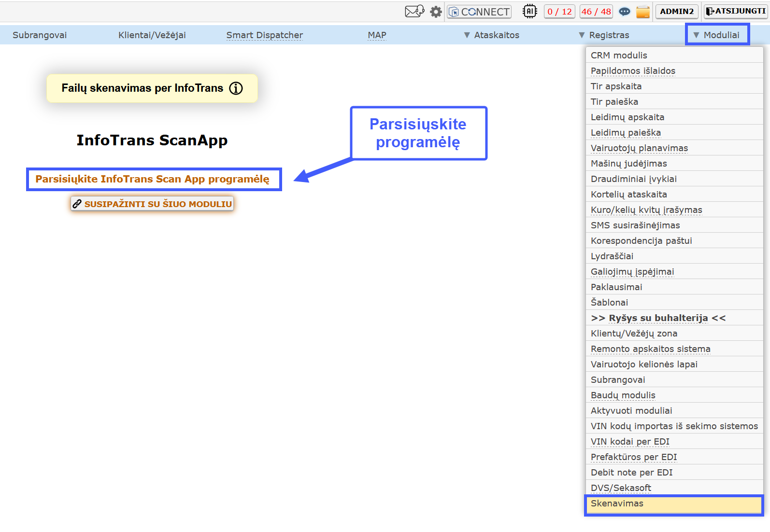Select VIN kodų importas iš sekimo sistemos
The height and width of the screenshot is (532, 770).
click(x=674, y=426)
